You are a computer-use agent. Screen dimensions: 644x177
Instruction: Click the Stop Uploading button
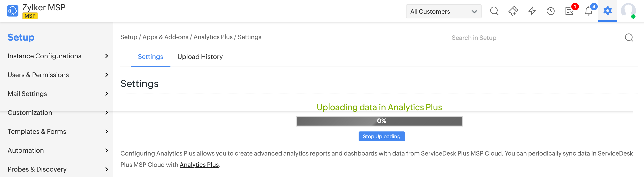point(381,136)
